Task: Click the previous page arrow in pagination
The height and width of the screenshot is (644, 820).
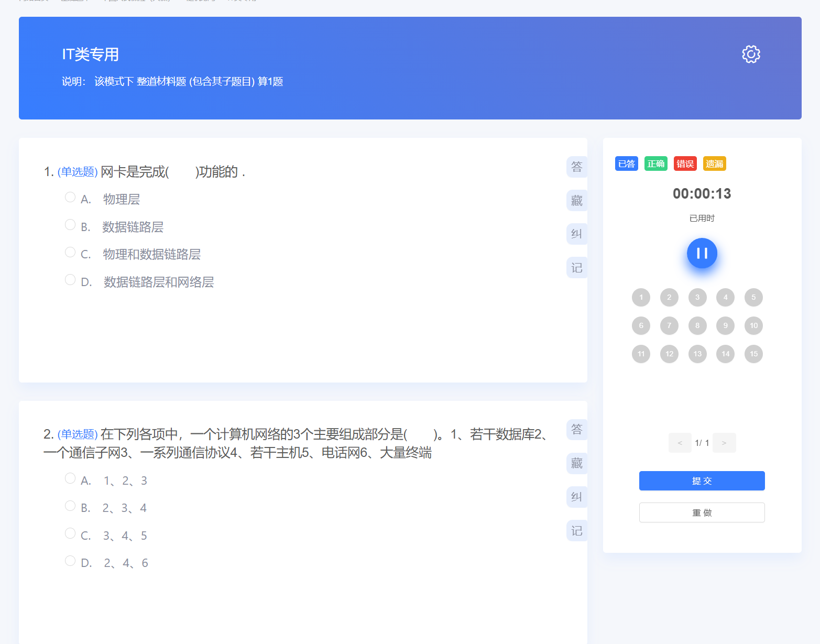Action: pos(680,443)
